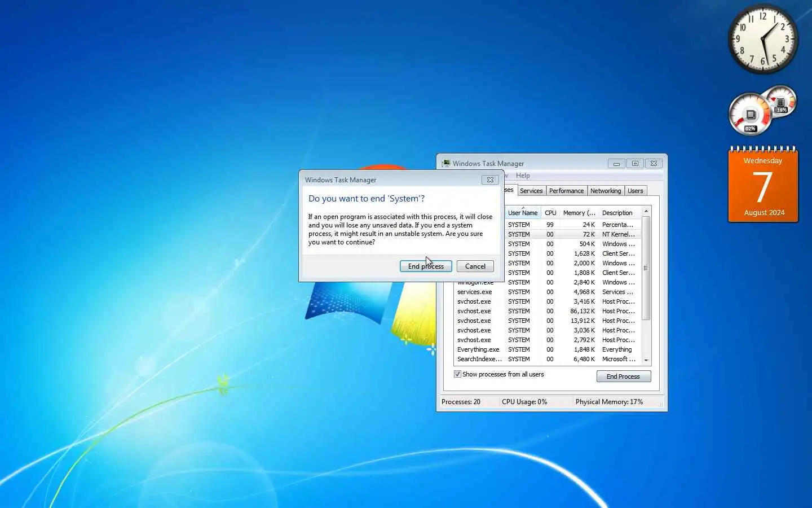Select the svchost row using 86,132 K
The height and width of the screenshot is (508, 812).
click(548, 311)
